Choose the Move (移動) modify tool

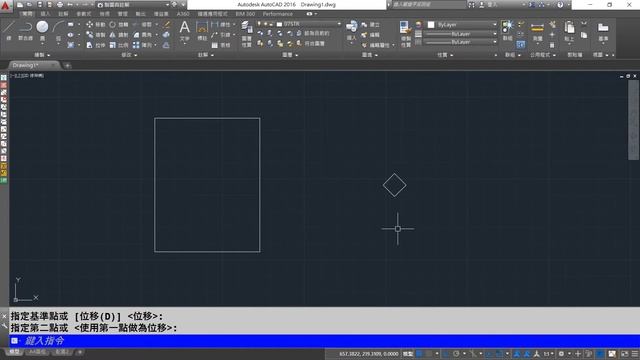point(96,24)
